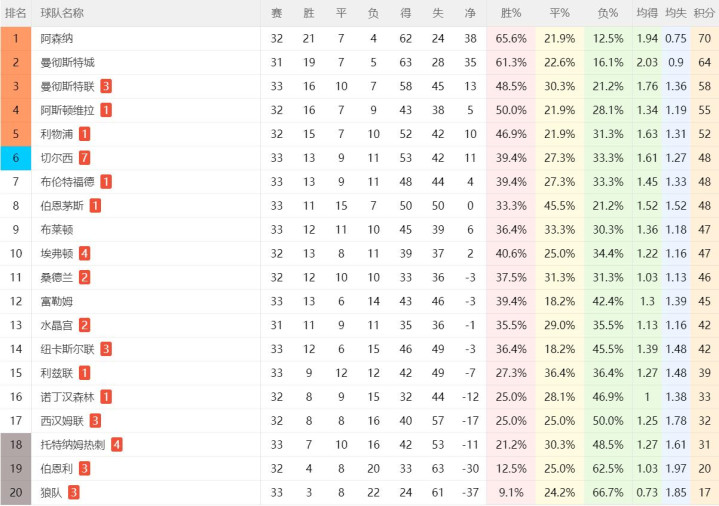Click the blue rank 6 cell
The image size is (719, 506).
[x=16, y=158]
